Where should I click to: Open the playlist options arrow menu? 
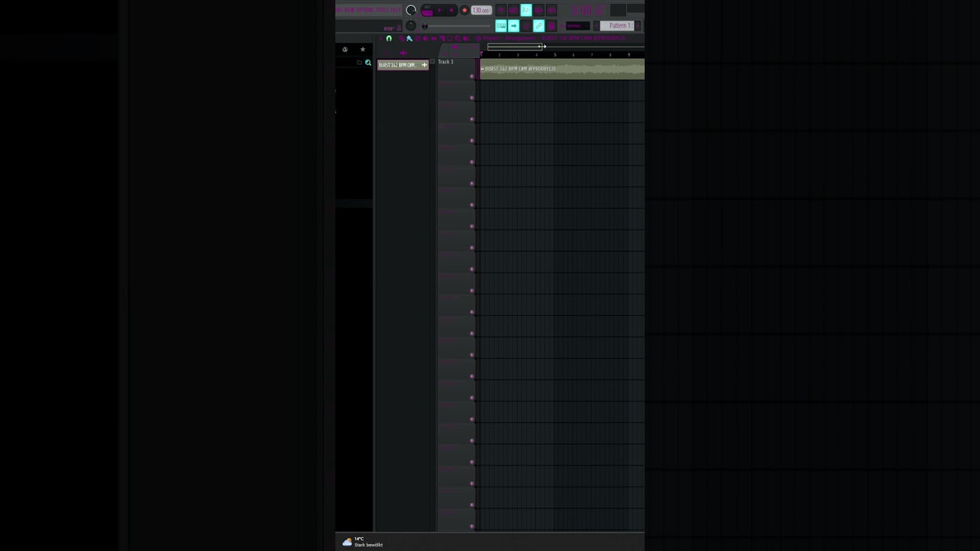coord(381,38)
